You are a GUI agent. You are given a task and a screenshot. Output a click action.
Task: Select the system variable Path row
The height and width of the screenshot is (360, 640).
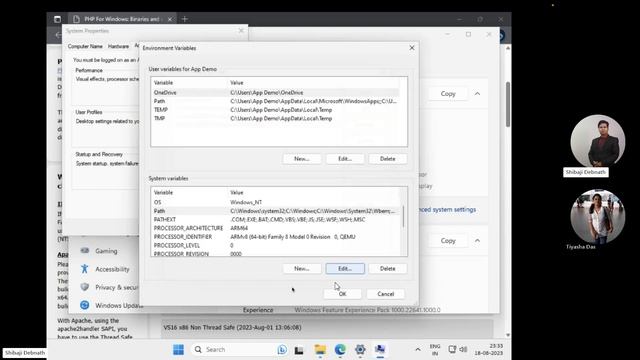276,211
